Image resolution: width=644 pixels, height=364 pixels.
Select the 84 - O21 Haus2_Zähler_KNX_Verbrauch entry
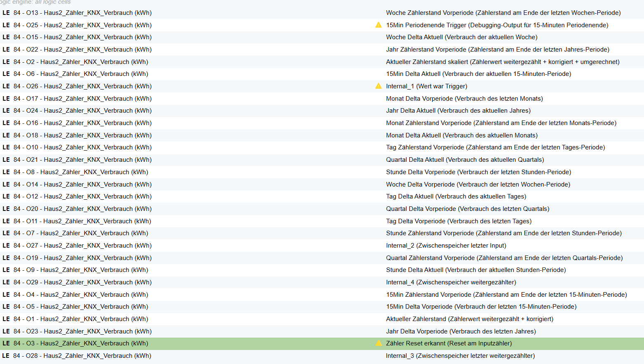(83, 160)
